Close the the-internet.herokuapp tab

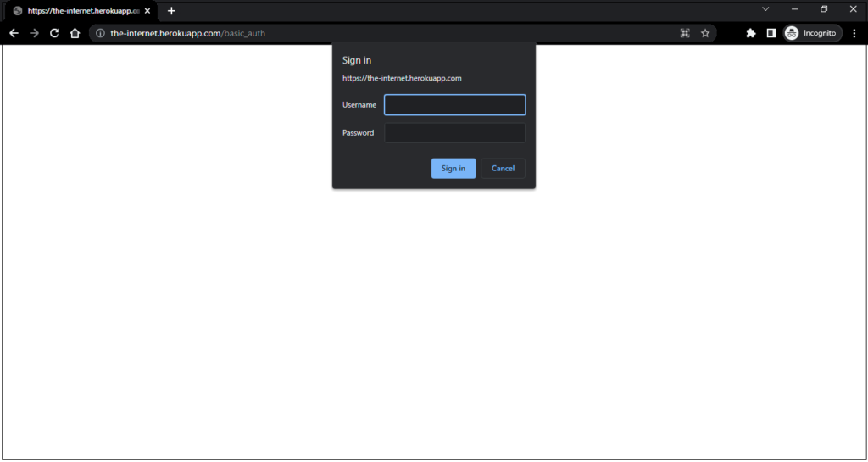(x=147, y=10)
